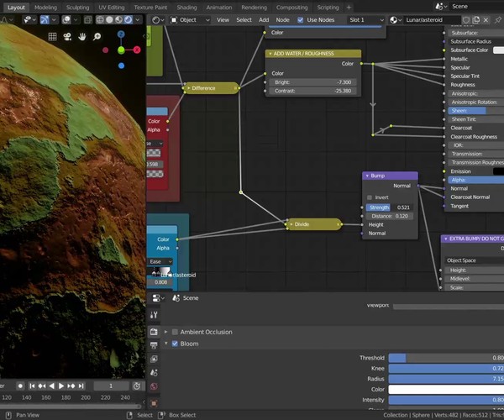
Task: Play the animation forward
Action: 61,386
